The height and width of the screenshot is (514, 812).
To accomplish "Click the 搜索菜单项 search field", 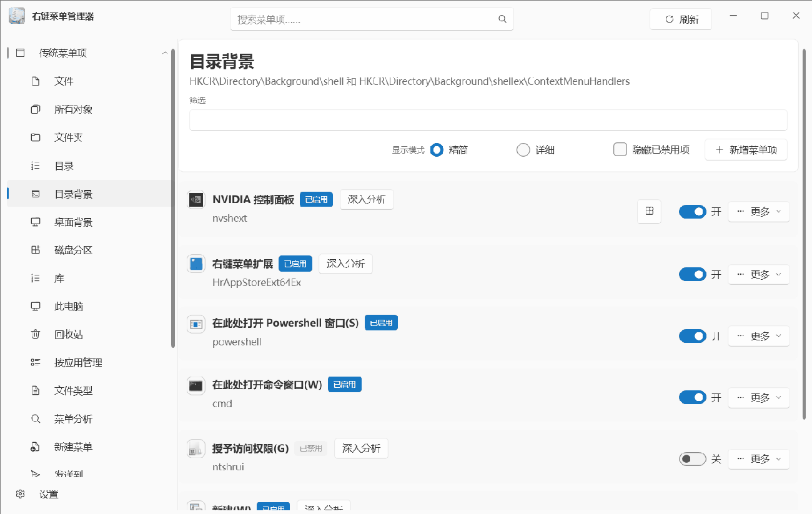I will pyautogui.click(x=372, y=19).
